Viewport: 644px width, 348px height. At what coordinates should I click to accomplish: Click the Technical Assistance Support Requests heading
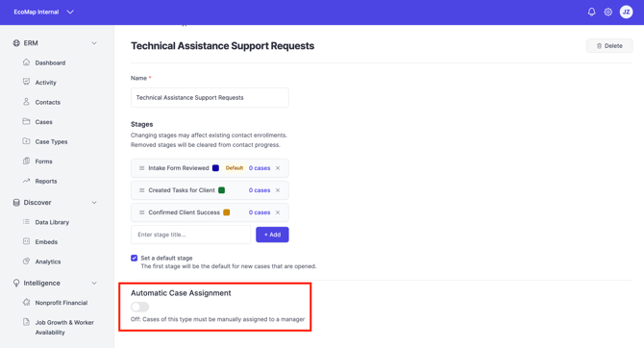coord(223,46)
